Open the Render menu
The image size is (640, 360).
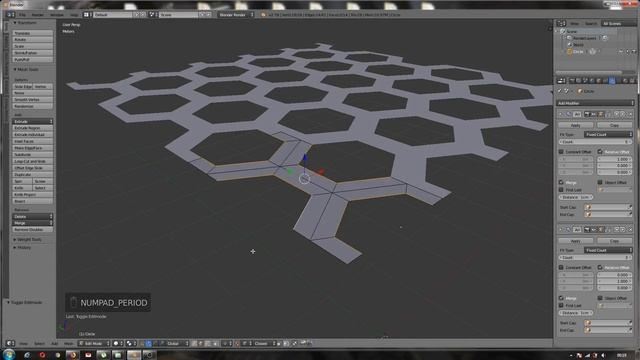(x=38, y=15)
